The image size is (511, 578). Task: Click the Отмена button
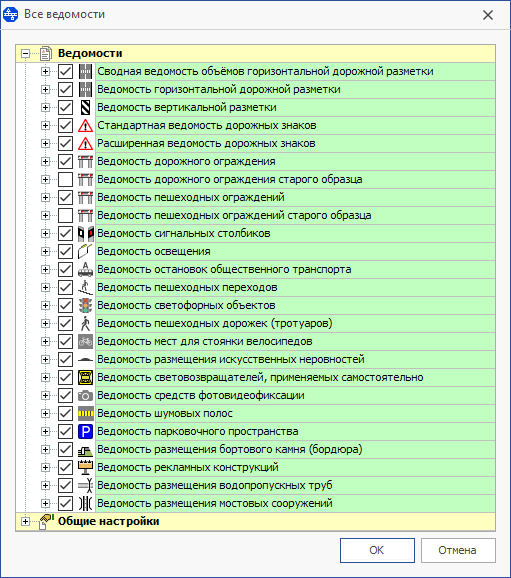(458, 550)
